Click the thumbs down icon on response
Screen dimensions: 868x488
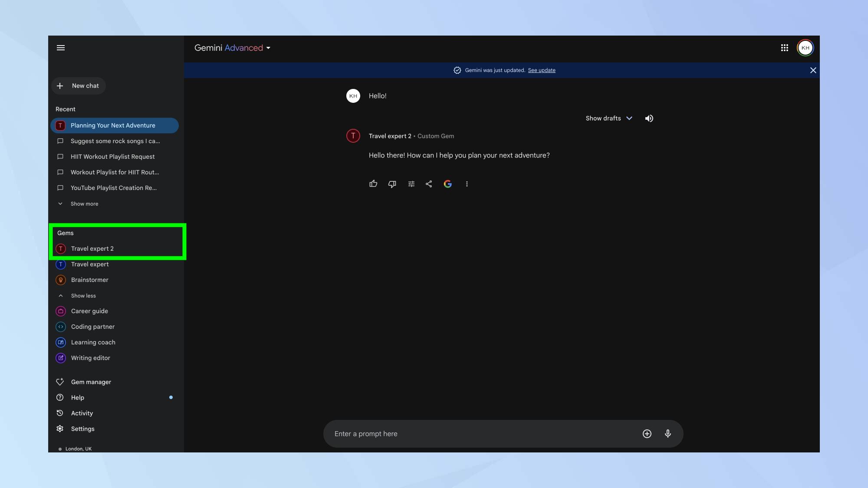point(391,183)
